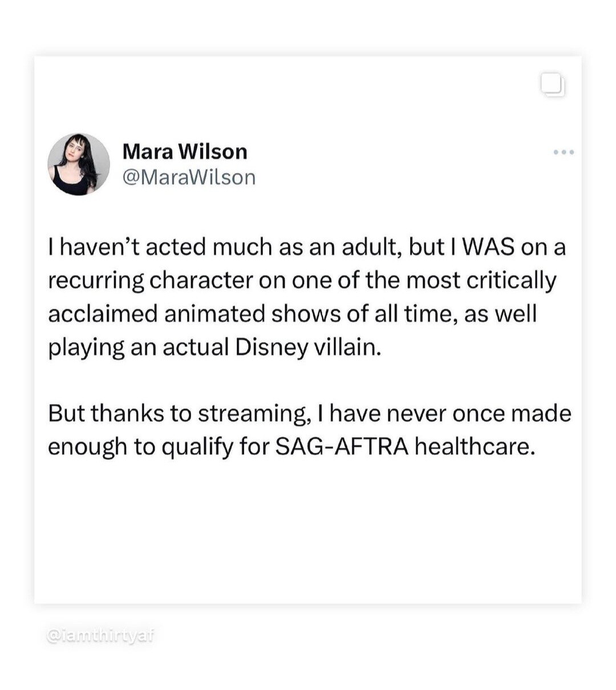Click the word "SAG-AFTRA" in the tweet

coord(342,446)
